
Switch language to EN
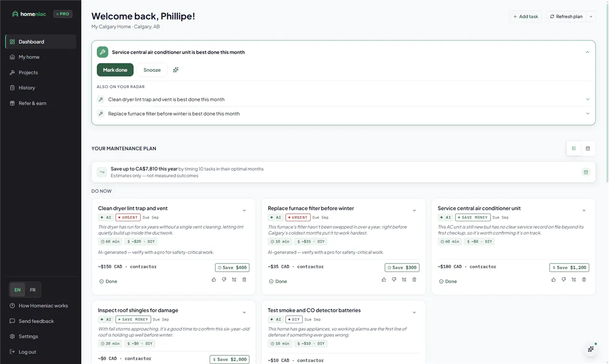17,290
